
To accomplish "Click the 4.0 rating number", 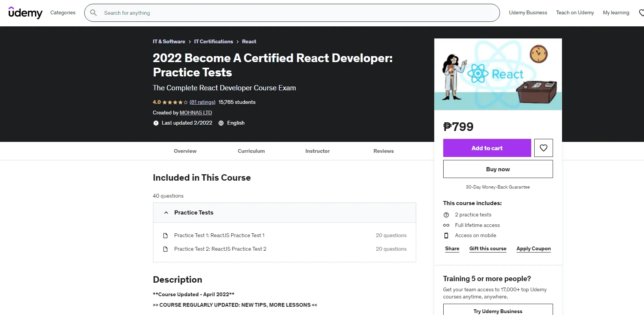I will (x=157, y=102).
